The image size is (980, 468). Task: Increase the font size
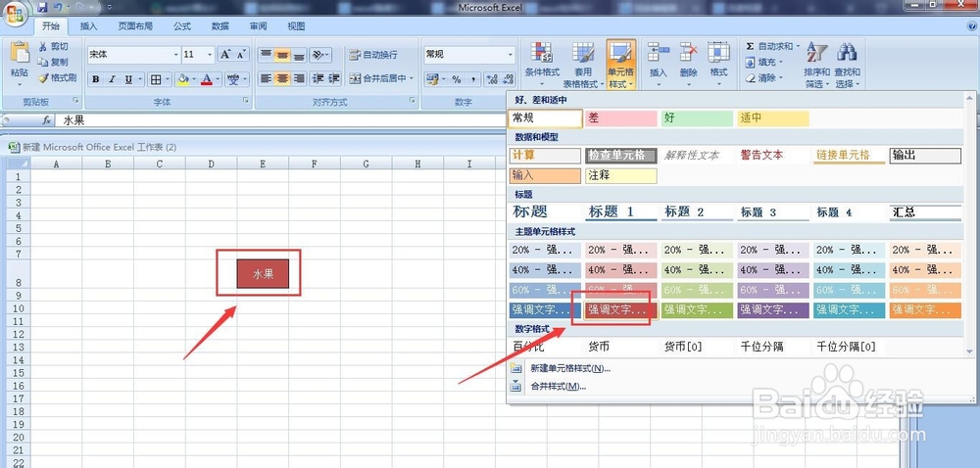tap(225, 54)
